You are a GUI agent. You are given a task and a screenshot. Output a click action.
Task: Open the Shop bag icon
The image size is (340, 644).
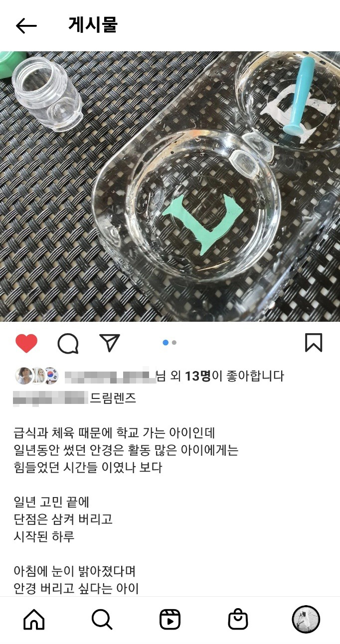[x=238, y=620]
